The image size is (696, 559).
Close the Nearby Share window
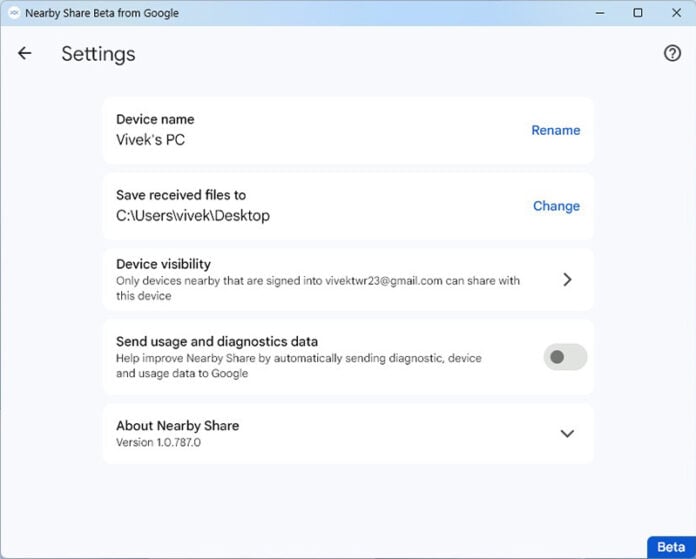[675, 13]
